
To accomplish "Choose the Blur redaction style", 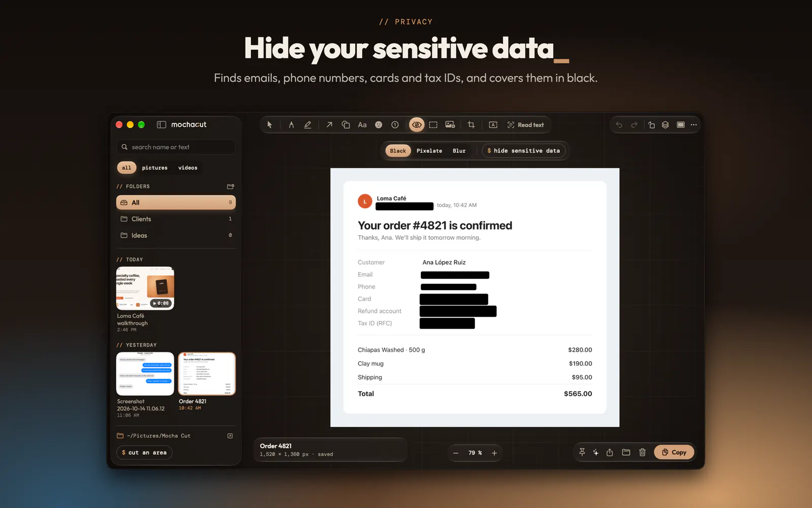I will (459, 151).
